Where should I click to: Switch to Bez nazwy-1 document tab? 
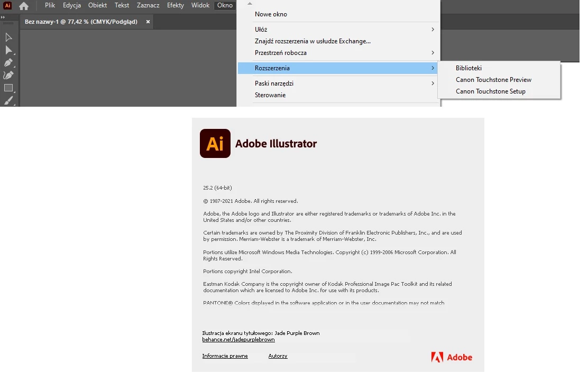coord(81,22)
